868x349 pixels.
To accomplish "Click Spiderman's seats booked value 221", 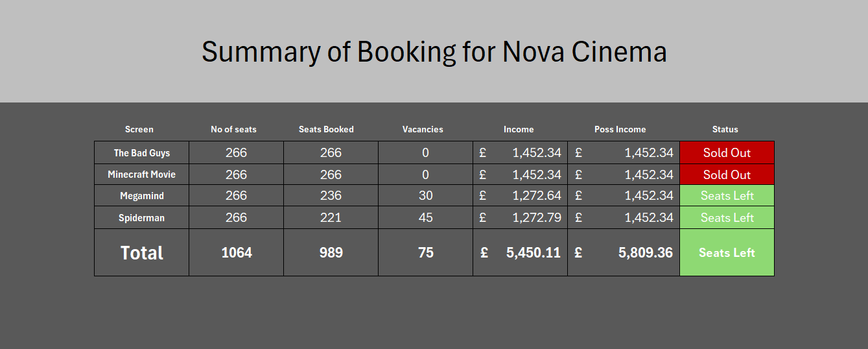I will pos(331,218).
